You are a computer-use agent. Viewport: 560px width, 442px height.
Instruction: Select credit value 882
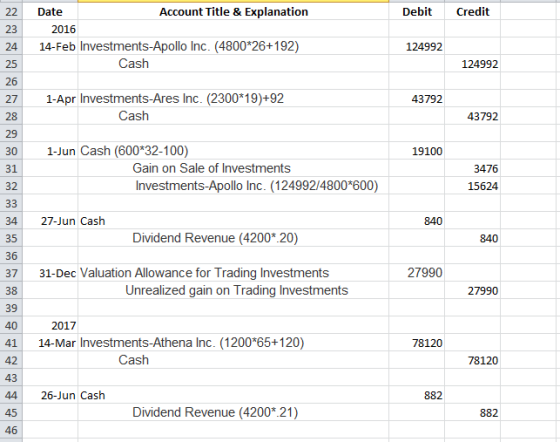472,413
